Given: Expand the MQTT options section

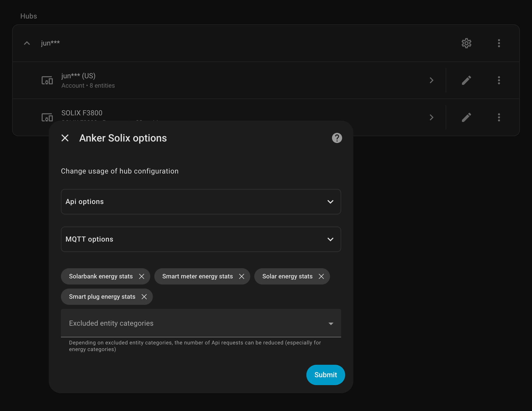Looking at the screenshot, I should tap(201, 239).
